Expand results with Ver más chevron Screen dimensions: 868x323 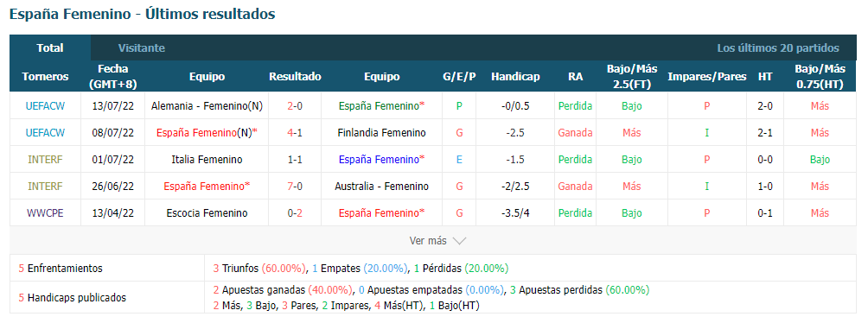(x=437, y=241)
